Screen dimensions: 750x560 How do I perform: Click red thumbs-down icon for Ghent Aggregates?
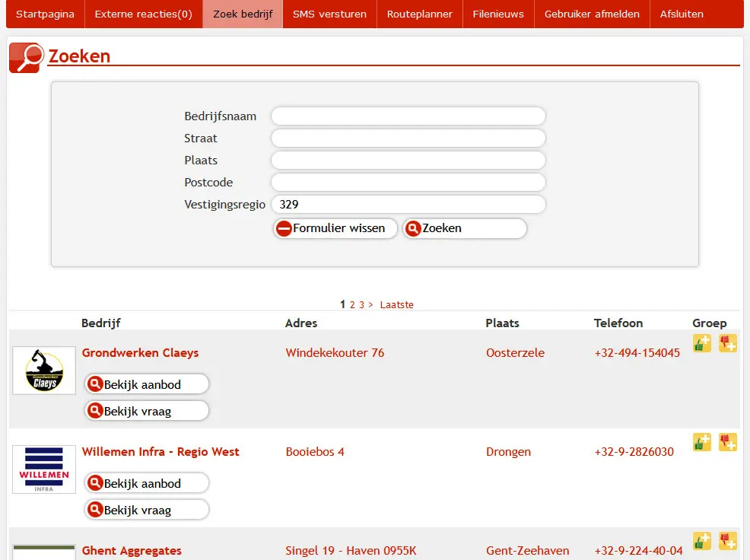pos(728,541)
